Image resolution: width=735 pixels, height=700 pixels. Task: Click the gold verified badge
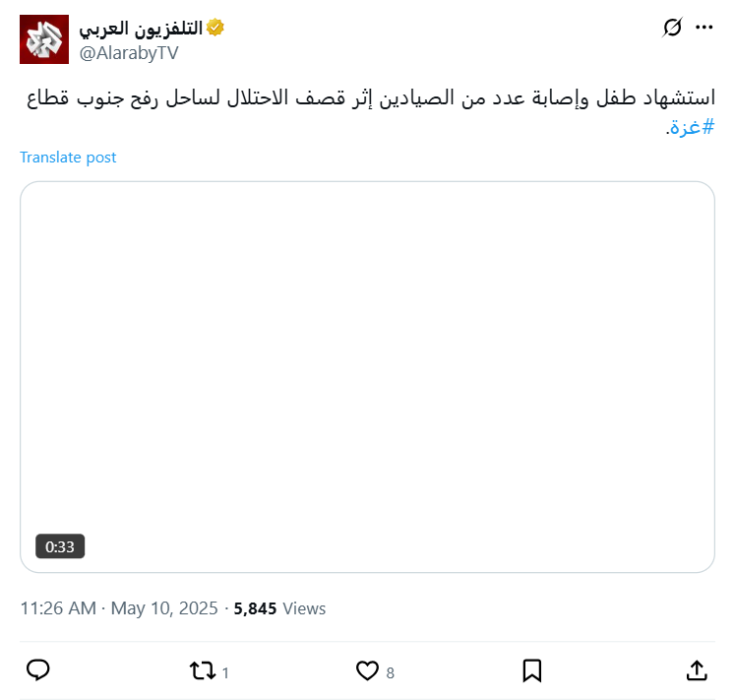click(x=214, y=29)
